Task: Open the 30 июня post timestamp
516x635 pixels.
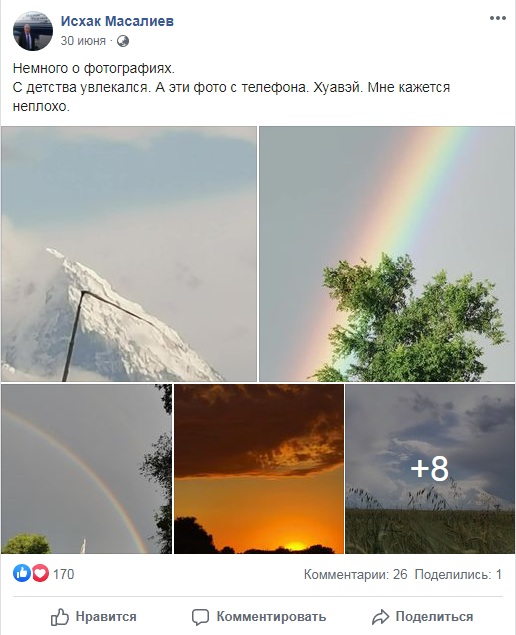Action: click(83, 41)
